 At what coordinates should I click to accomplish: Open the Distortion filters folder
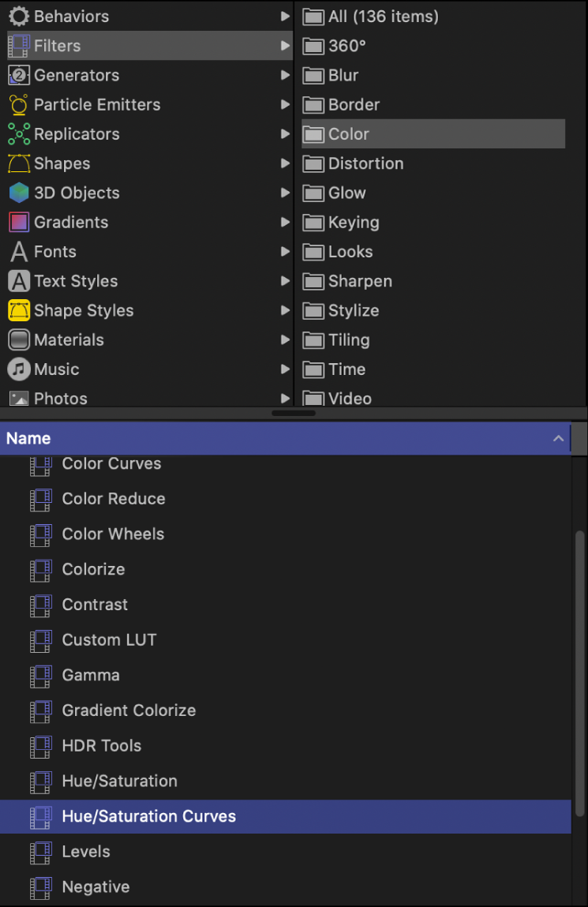pyautogui.click(x=365, y=164)
